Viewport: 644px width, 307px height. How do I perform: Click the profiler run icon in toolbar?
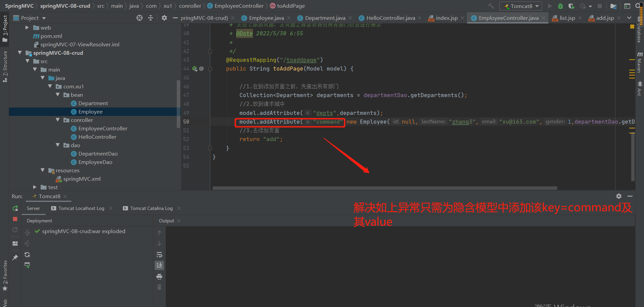(583, 6)
